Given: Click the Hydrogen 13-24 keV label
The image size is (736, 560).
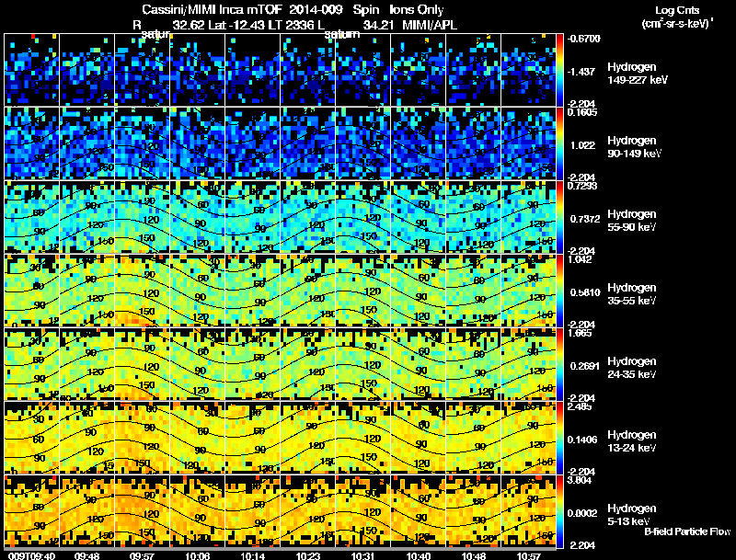Looking at the screenshot, I should [632, 441].
